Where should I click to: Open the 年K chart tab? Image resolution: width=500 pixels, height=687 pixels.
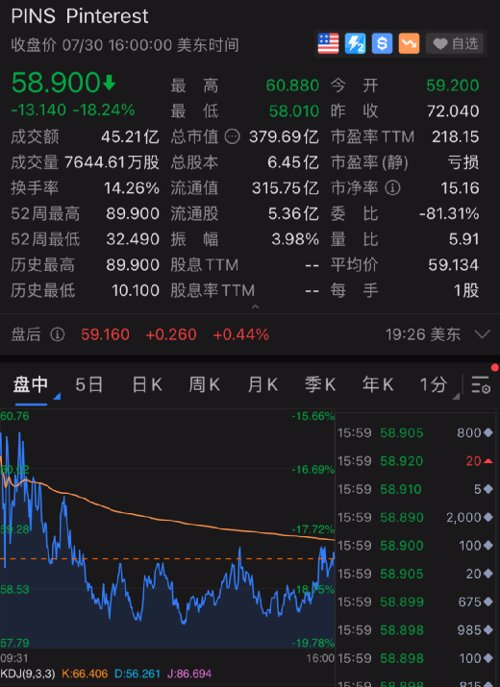click(378, 385)
